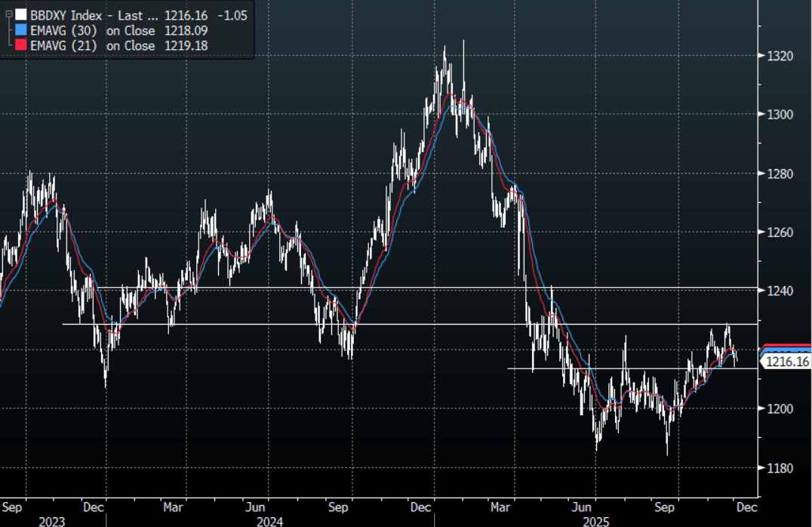Screen dimensions: 812x527
Task: Click the red EMAVG (21) color swatch
Action: (x=20, y=46)
